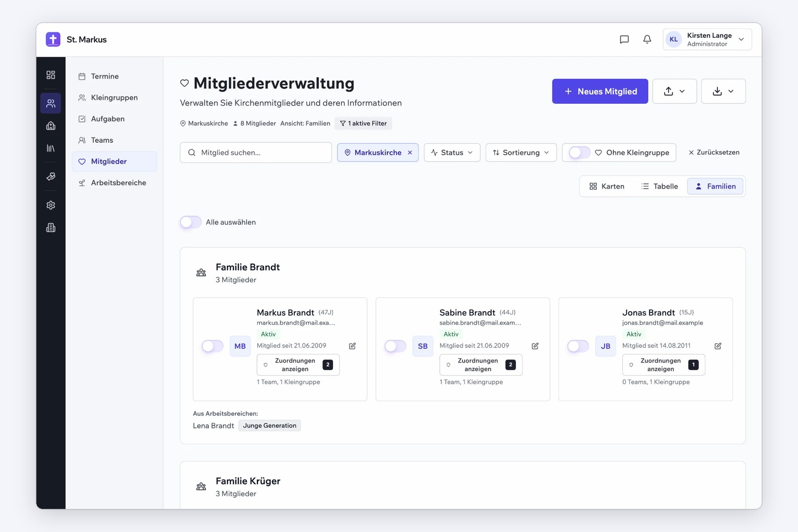Viewport: 798px width, 532px height.
Task: Open the Status filter dropdown
Action: [x=452, y=153]
